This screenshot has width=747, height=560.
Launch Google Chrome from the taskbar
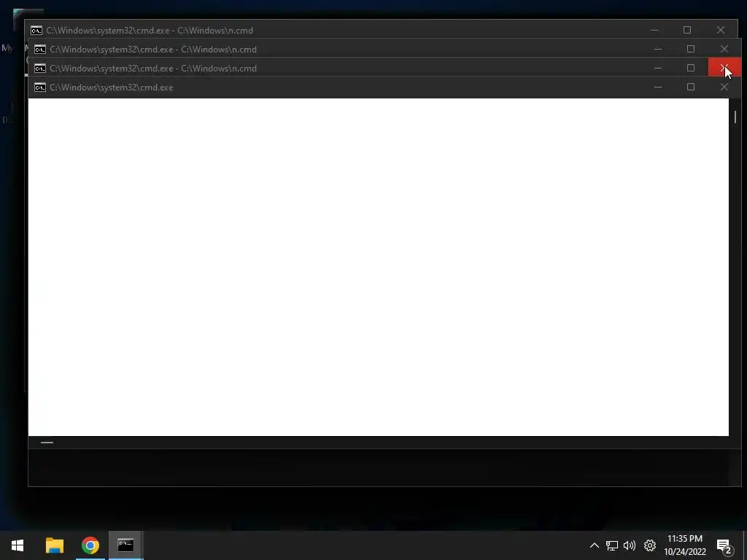click(x=90, y=545)
